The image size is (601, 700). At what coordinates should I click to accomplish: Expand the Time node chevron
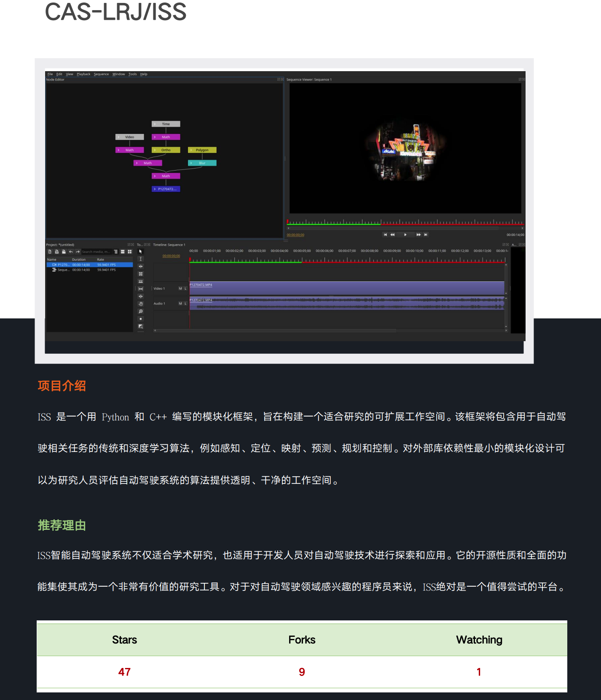(155, 124)
